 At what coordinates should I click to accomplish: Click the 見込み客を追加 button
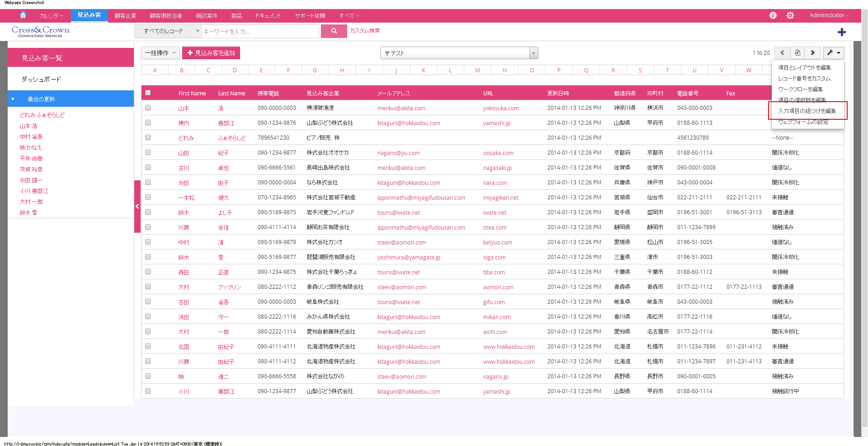click(x=211, y=53)
